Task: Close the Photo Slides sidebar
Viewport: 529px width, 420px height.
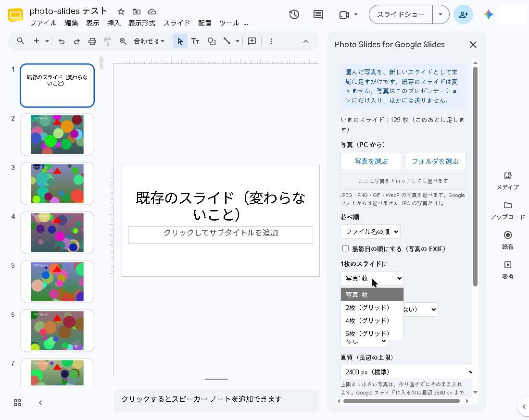Action: click(x=473, y=45)
